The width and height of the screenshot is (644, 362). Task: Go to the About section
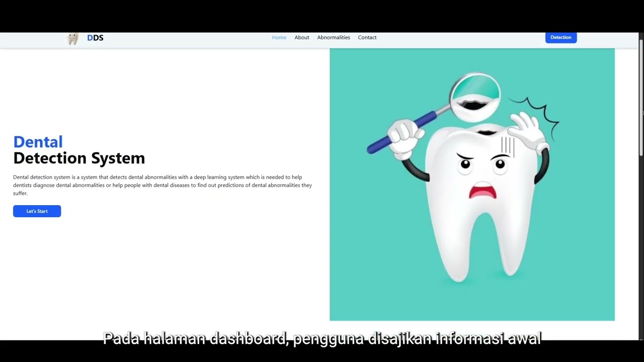302,38
